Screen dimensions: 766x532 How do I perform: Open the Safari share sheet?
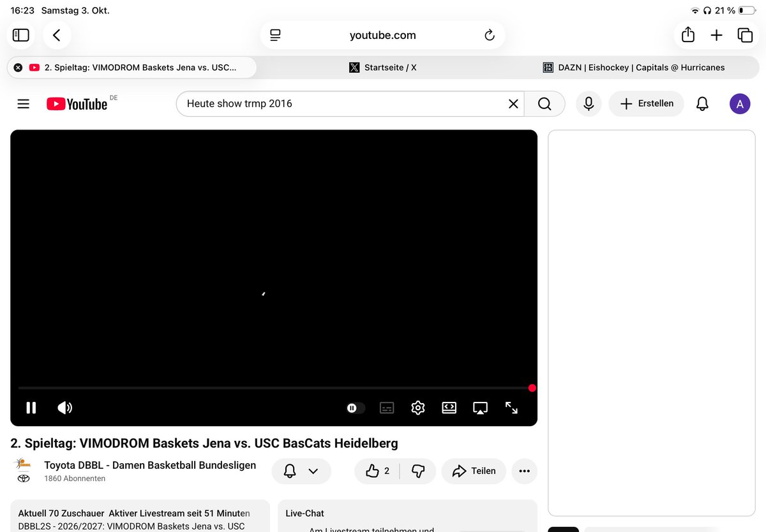click(x=688, y=35)
